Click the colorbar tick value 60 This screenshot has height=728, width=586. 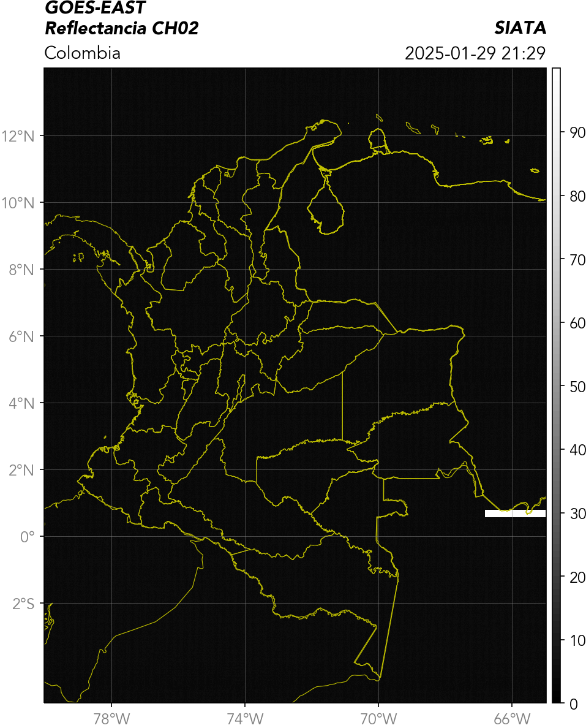click(x=577, y=323)
